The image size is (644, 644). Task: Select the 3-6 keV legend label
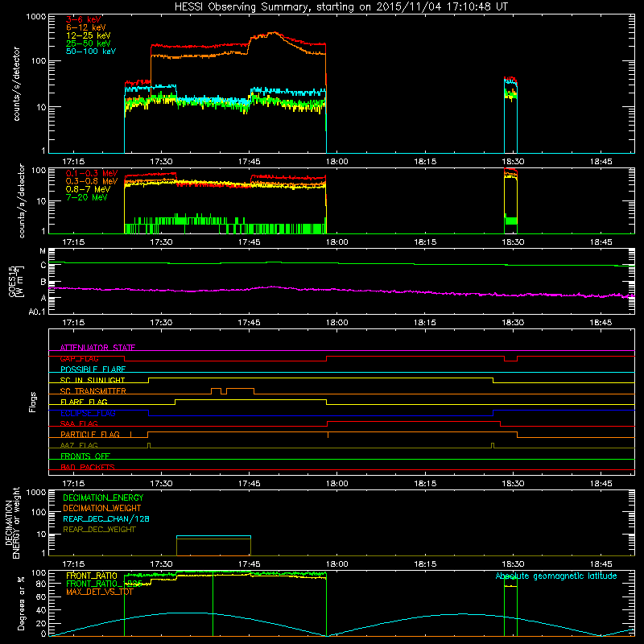pyautogui.click(x=84, y=19)
